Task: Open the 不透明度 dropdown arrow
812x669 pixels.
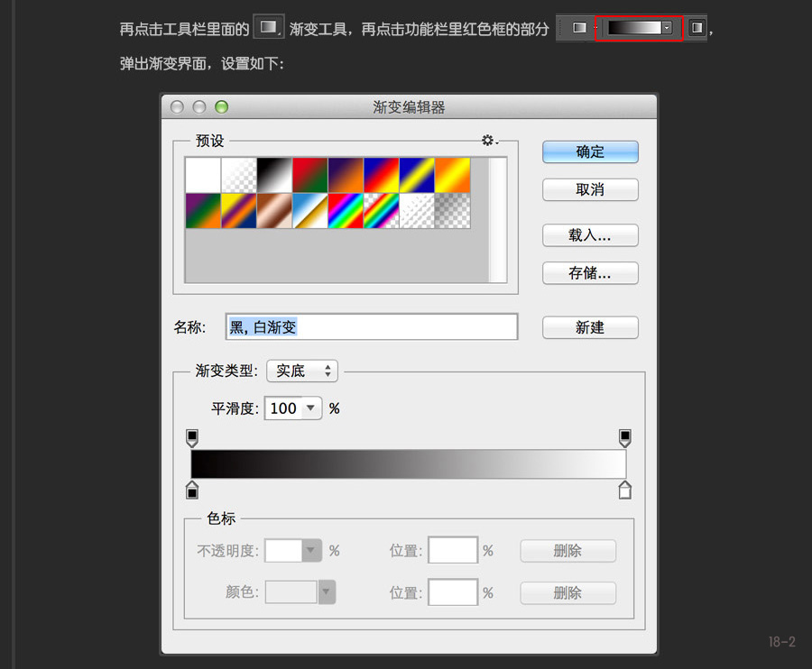Action: pyautogui.click(x=311, y=551)
